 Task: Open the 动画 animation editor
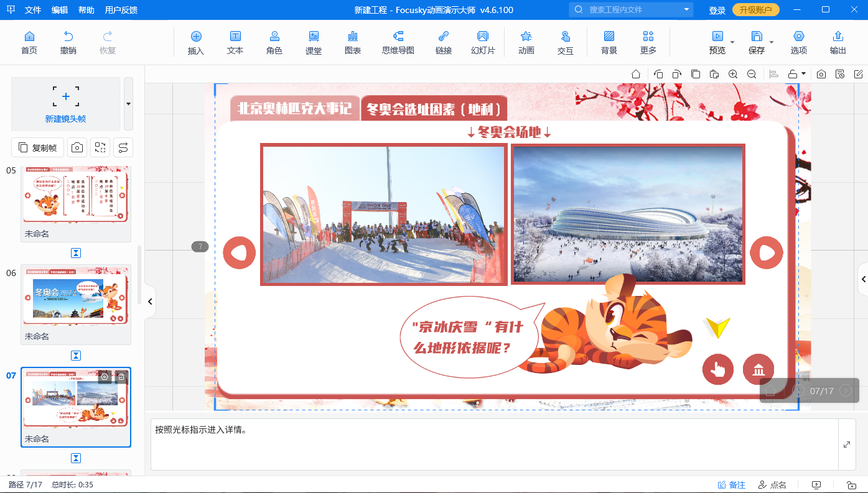click(x=526, y=43)
